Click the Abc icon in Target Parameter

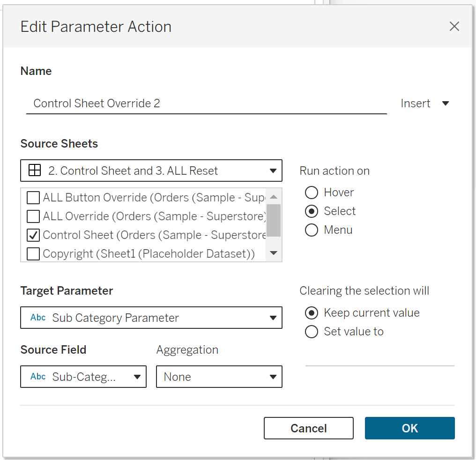(x=38, y=318)
